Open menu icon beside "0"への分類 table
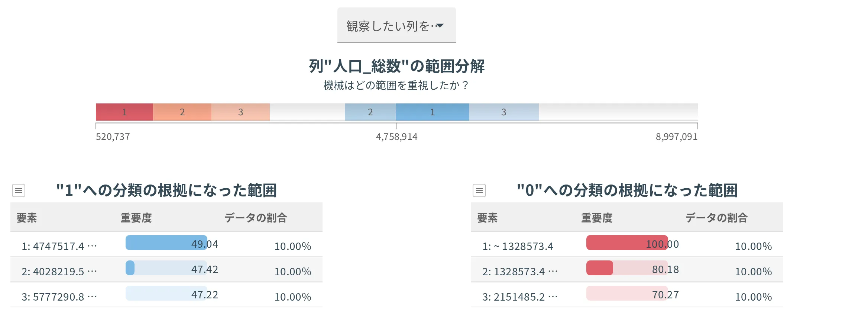The width and height of the screenshot is (868, 314). coord(479,190)
